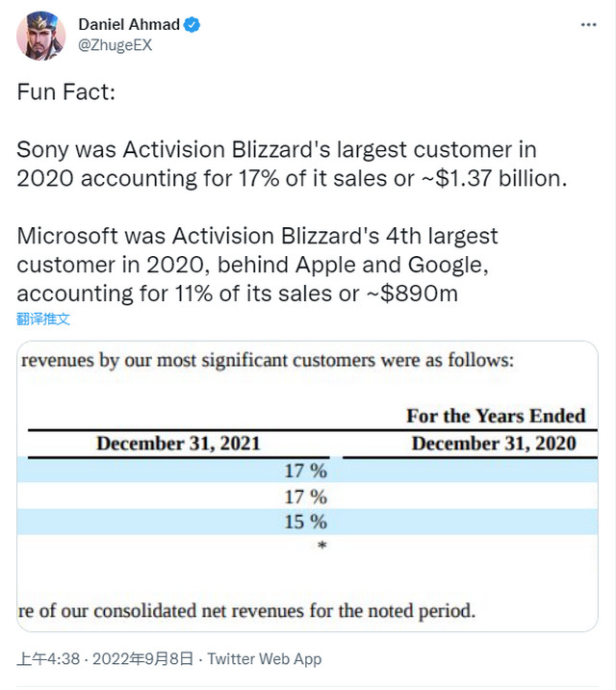Click the first 17 % highlighted row
The image size is (616, 690).
307,470
